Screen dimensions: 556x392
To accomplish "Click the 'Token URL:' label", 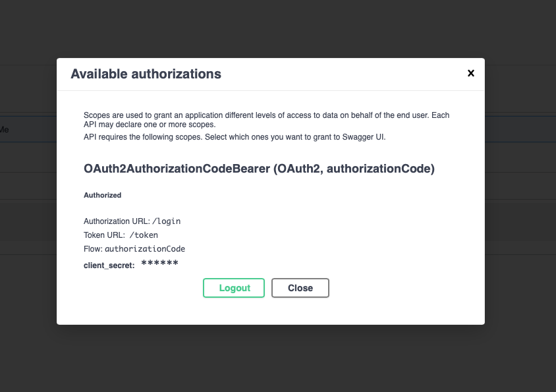I will [105, 235].
